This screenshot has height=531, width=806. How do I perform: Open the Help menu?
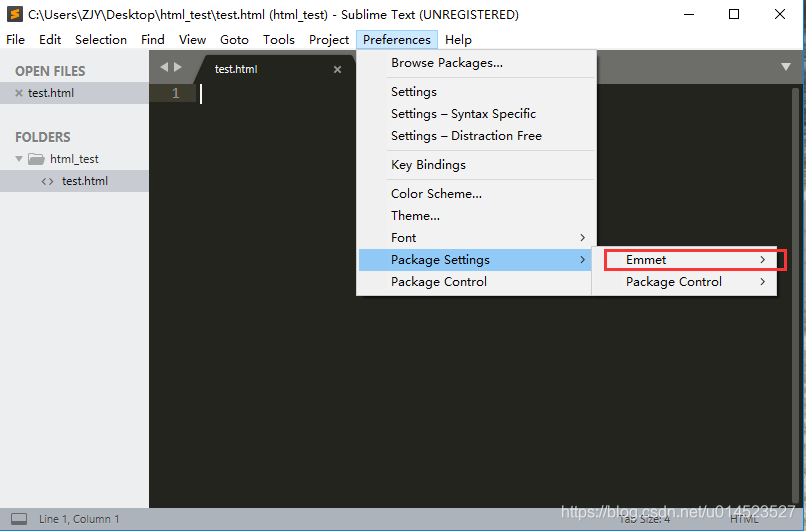(458, 40)
